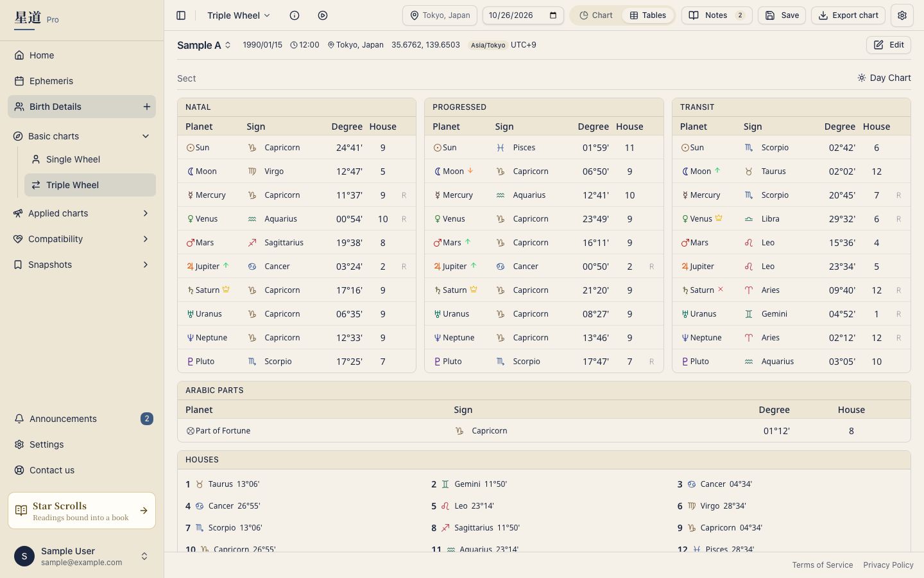Go to Home in sidebar

pos(82,55)
